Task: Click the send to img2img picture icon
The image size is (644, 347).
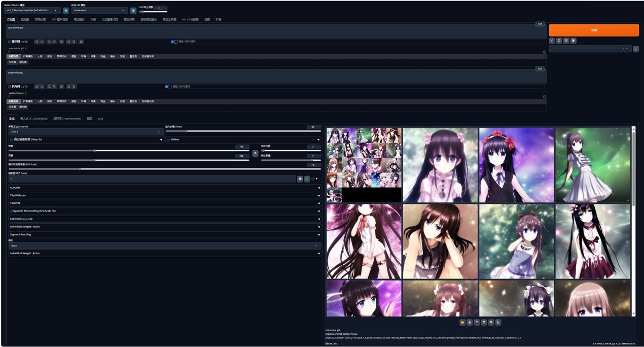Action: (x=484, y=322)
